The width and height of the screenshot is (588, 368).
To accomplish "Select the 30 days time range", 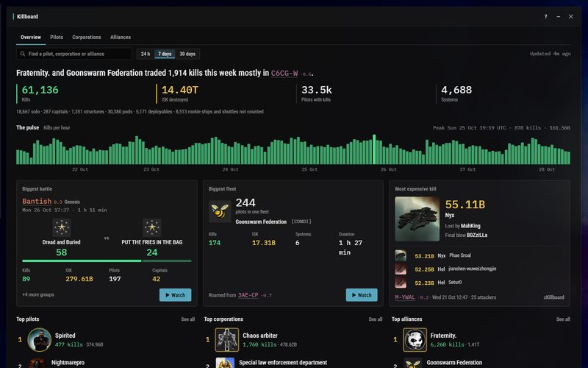I will (187, 54).
